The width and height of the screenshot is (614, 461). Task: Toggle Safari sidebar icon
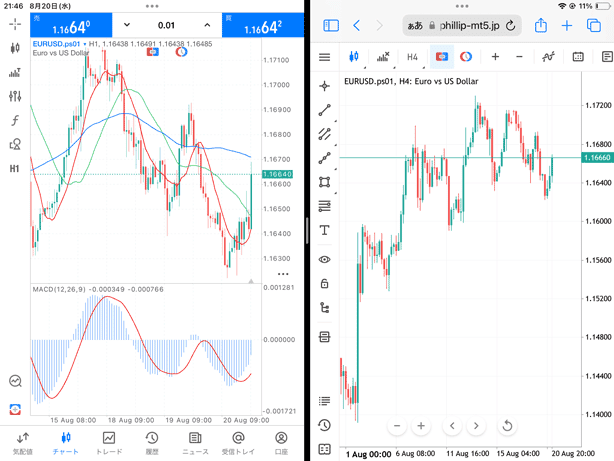(x=331, y=26)
